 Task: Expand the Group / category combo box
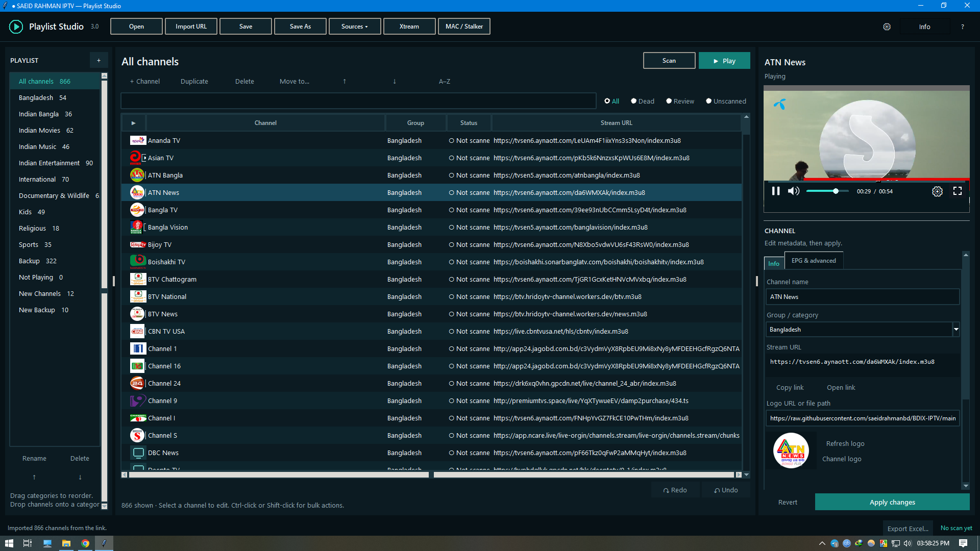[x=956, y=330]
